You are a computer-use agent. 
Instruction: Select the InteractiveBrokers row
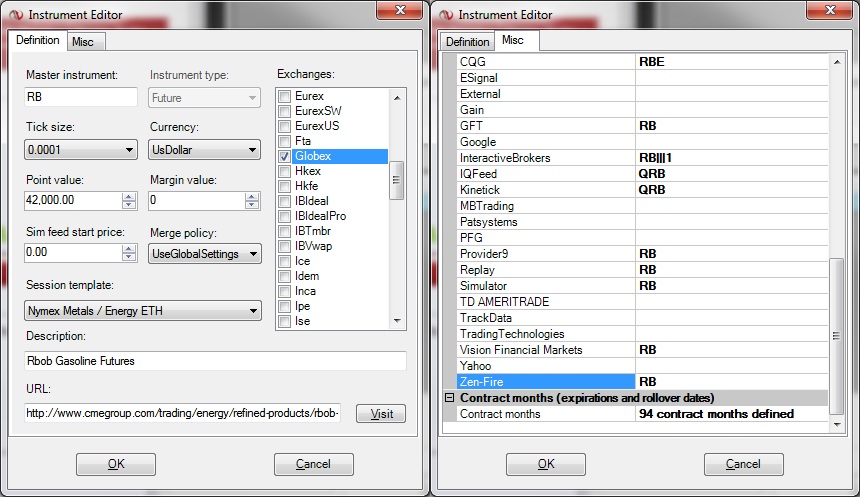642,158
